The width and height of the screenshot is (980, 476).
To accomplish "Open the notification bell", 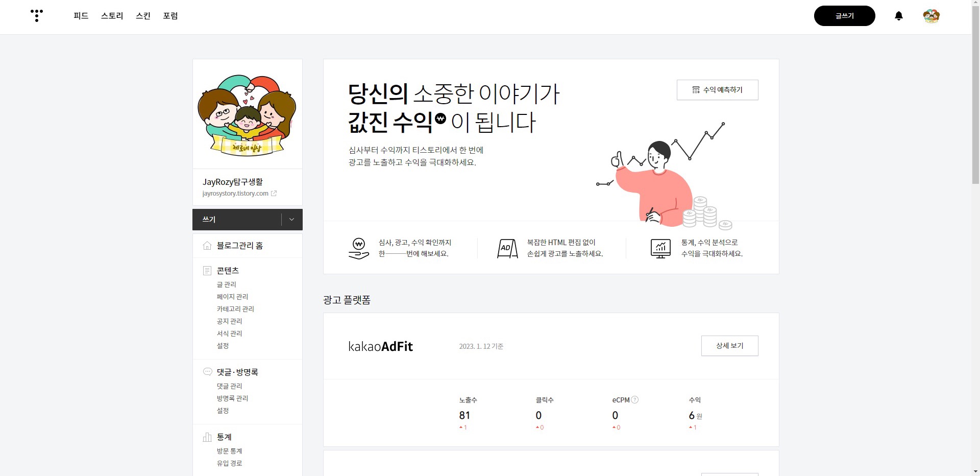I will (899, 16).
